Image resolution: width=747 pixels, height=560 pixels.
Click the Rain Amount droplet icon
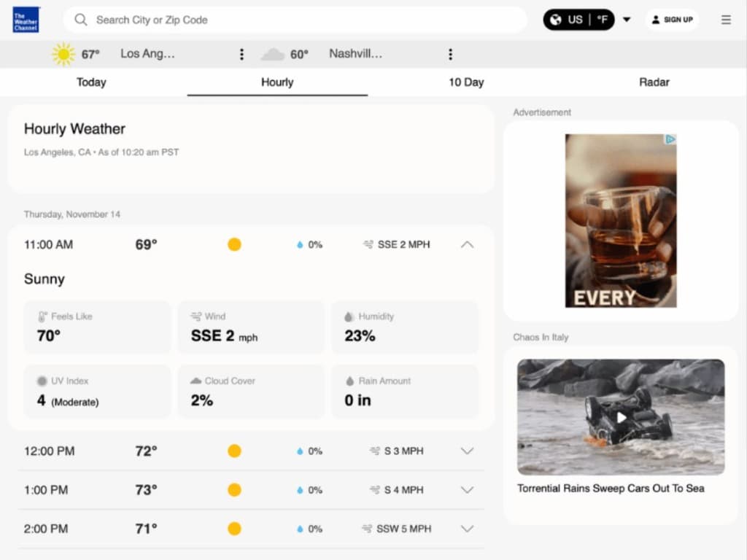351,381
